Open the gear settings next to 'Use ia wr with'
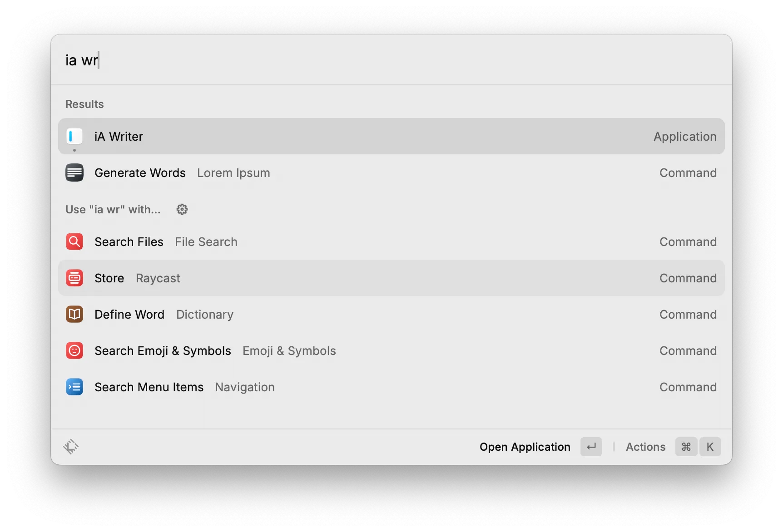 click(x=182, y=209)
